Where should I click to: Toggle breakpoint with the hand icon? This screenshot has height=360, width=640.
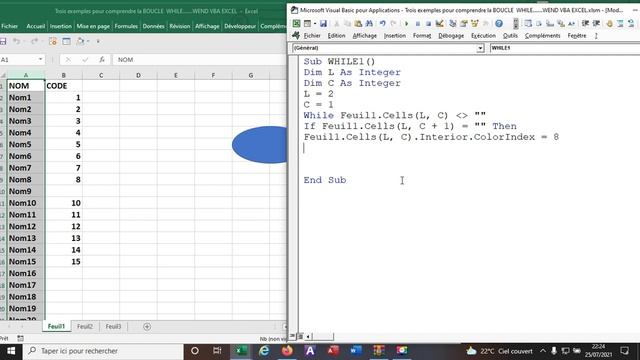click(609, 24)
